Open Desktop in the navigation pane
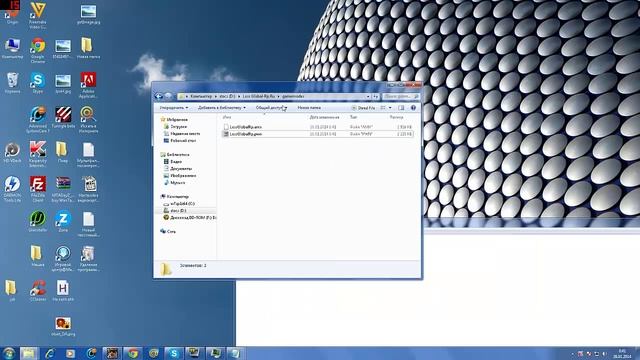 [x=180, y=140]
